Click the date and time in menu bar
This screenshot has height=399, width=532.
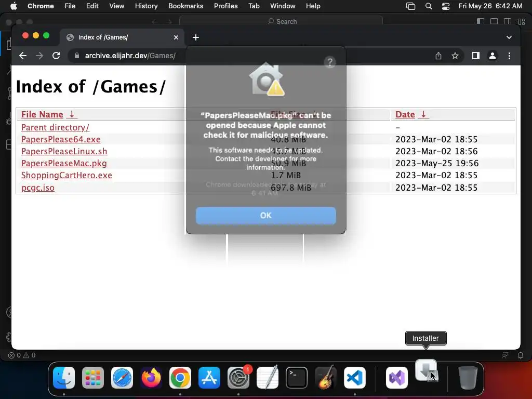point(490,6)
